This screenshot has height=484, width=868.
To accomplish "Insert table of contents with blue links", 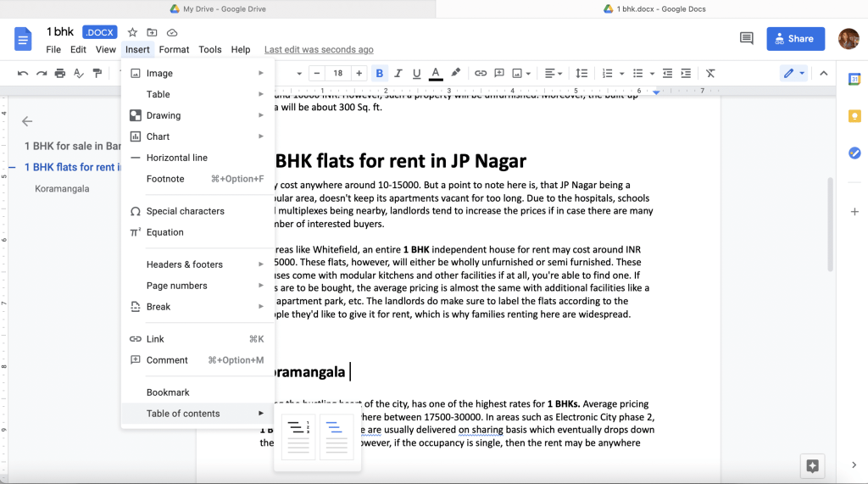I will (336, 437).
